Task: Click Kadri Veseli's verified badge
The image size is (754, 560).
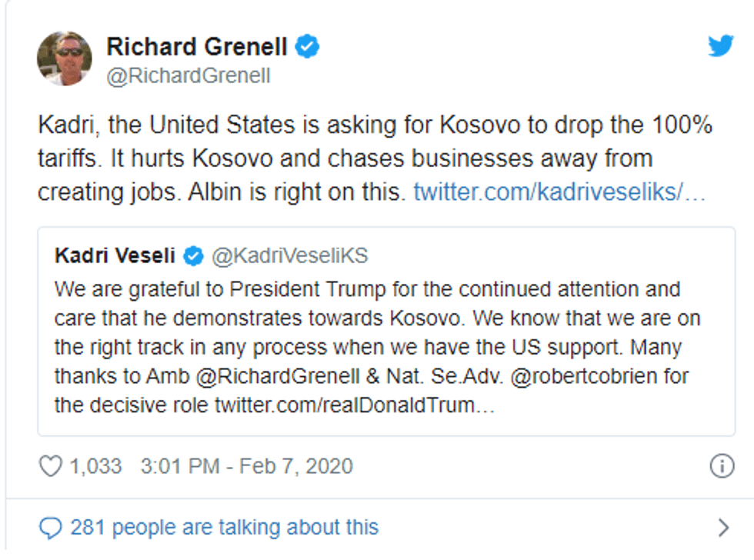Action: coord(194,256)
